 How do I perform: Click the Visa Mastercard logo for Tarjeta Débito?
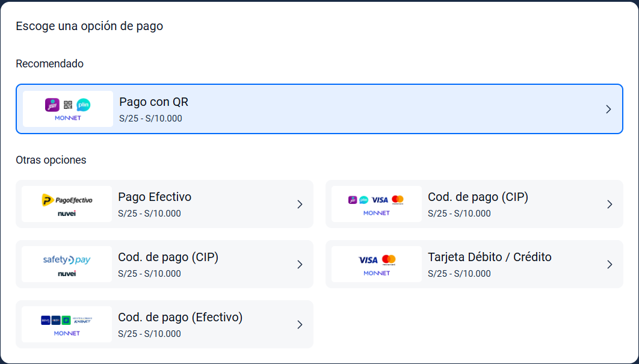click(x=377, y=264)
